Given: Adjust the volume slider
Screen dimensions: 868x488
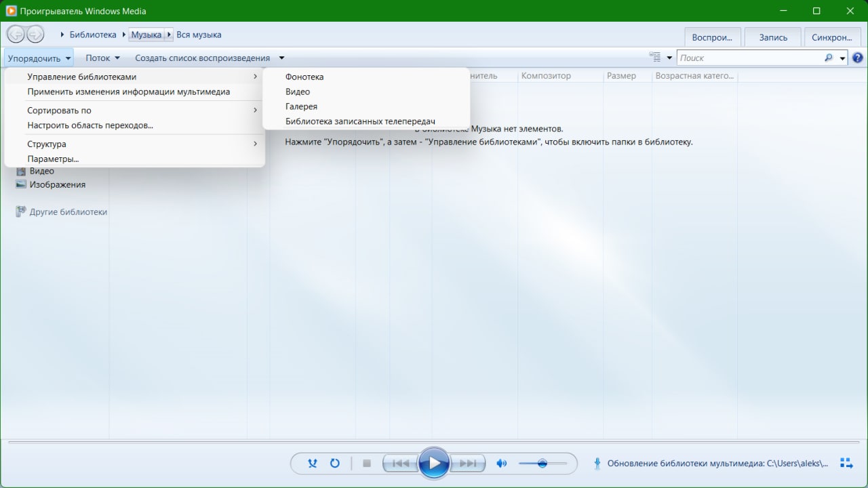Looking at the screenshot, I should click(x=542, y=464).
